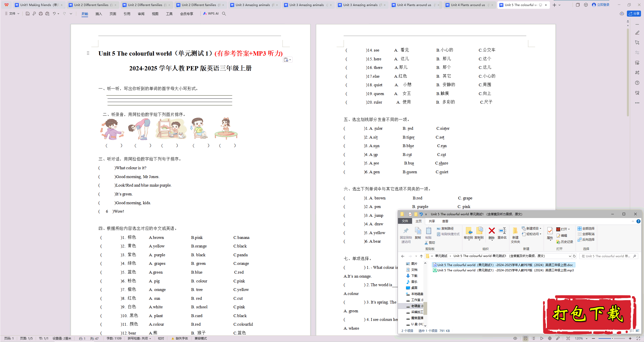Open the 共享 tab in Explorer
This screenshot has width=644, height=342.
pos(432,221)
